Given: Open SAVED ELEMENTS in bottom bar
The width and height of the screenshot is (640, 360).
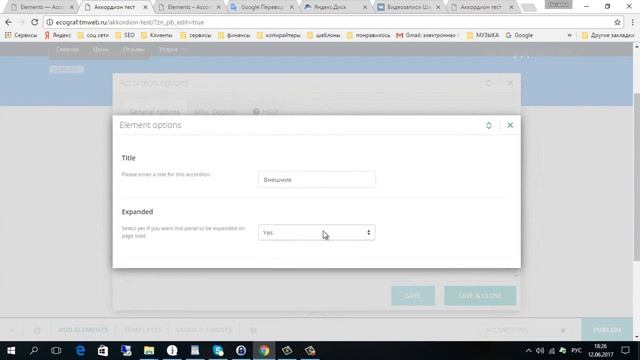Looking at the screenshot, I should pyautogui.click(x=204, y=330).
